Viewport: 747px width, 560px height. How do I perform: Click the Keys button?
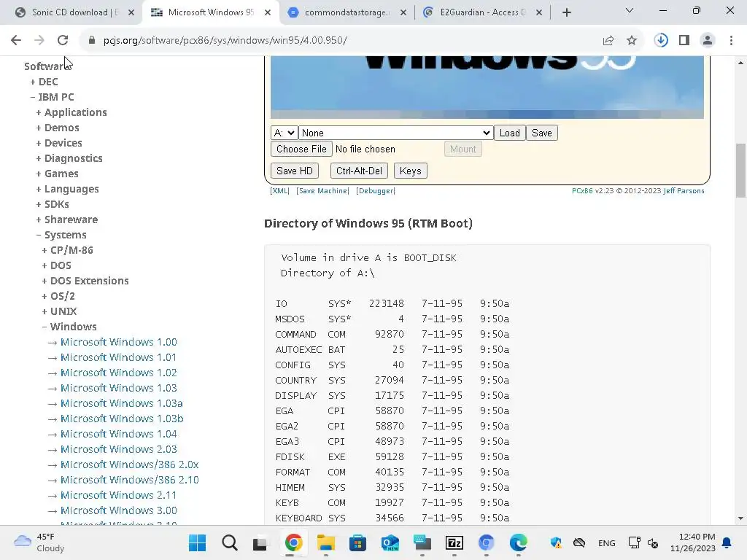(410, 171)
